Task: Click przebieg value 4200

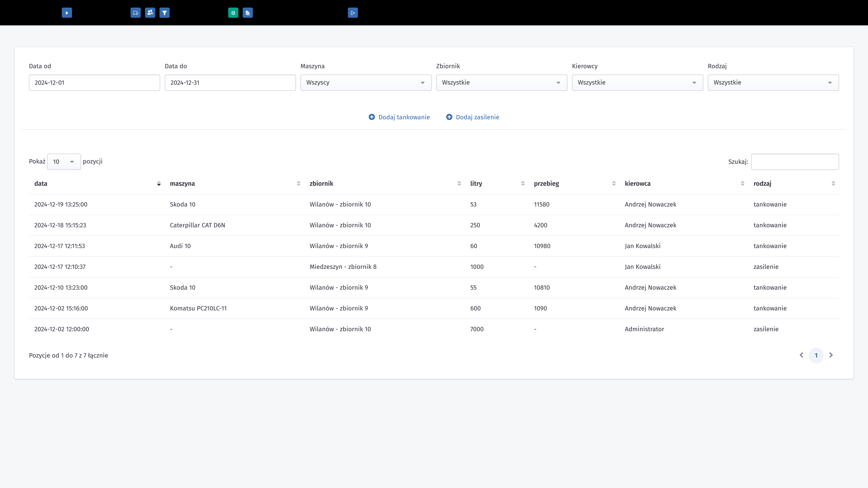Action: (540, 225)
